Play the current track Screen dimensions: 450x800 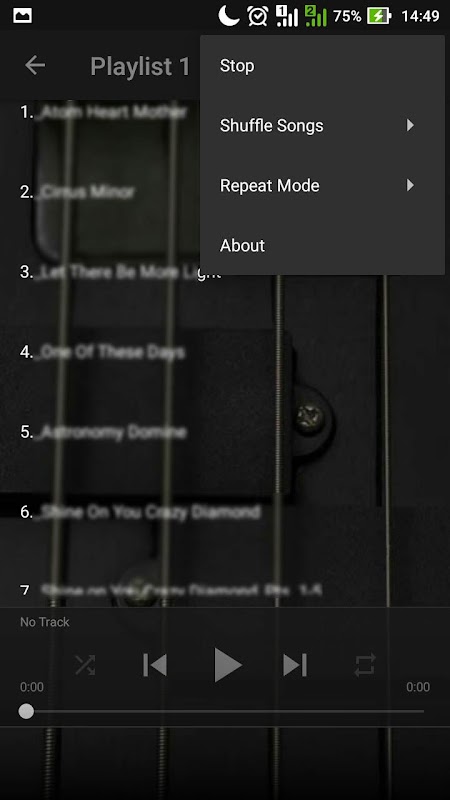pyautogui.click(x=227, y=665)
